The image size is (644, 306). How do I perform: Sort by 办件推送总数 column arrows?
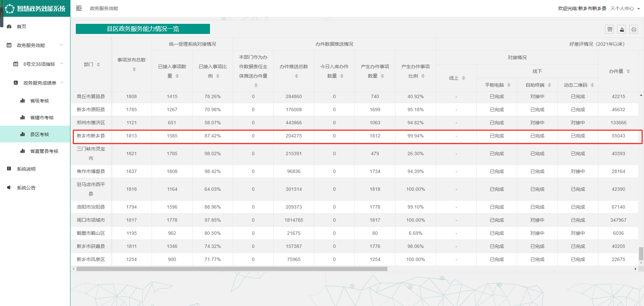point(297,76)
